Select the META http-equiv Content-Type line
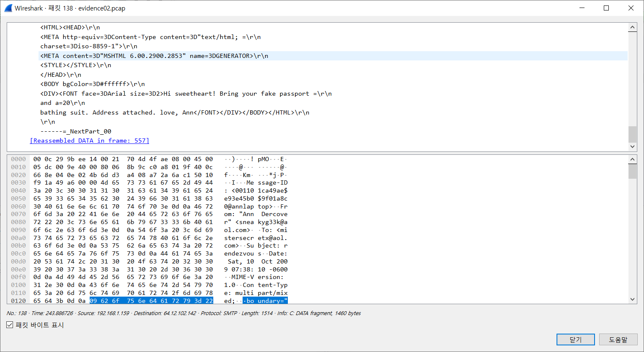Viewport: 644px width, 352px height. (150, 37)
